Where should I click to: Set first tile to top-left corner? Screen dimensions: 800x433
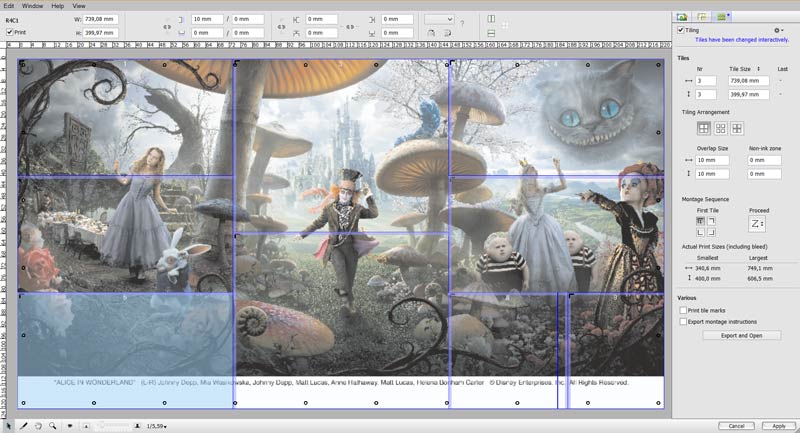(x=700, y=221)
